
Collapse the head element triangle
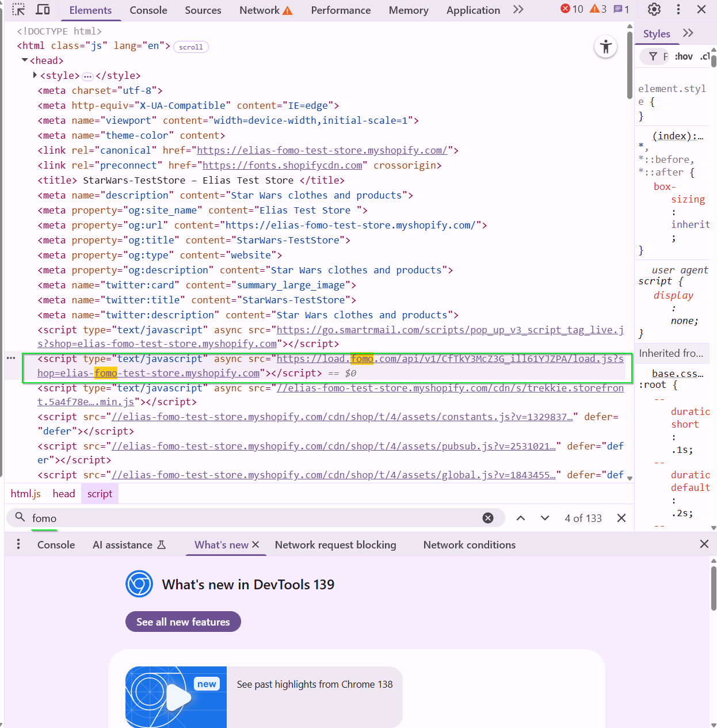[25, 60]
